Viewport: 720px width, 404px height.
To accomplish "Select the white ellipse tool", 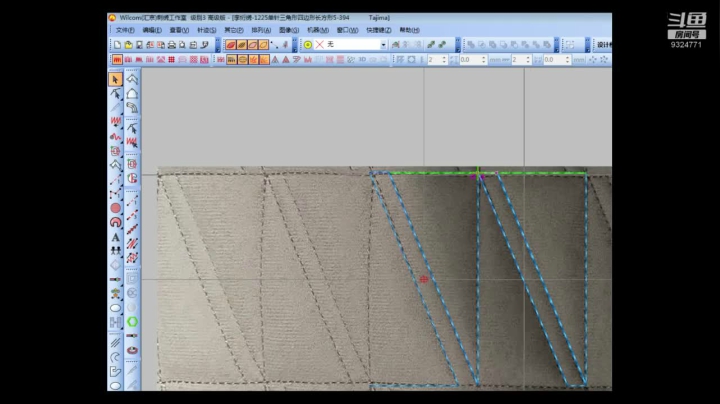I will pos(115,308).
